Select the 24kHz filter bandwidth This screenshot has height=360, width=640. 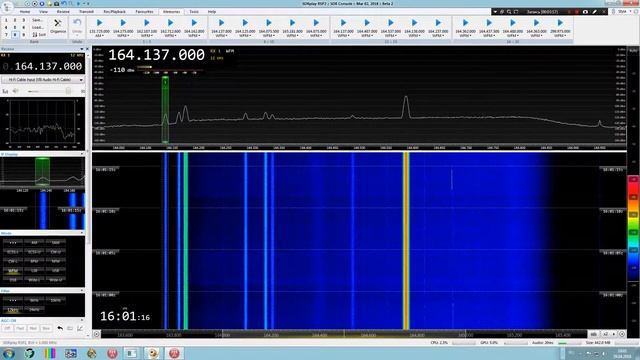point(34,310)
